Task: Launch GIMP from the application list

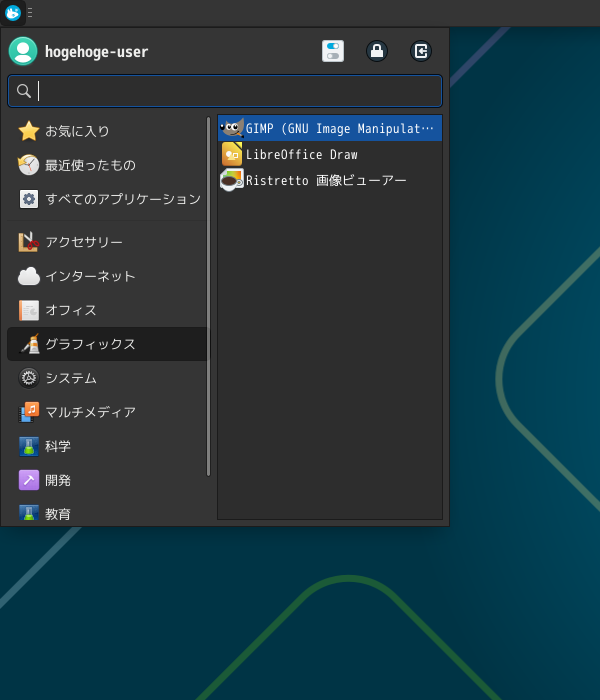Action: tap(330, 129)
